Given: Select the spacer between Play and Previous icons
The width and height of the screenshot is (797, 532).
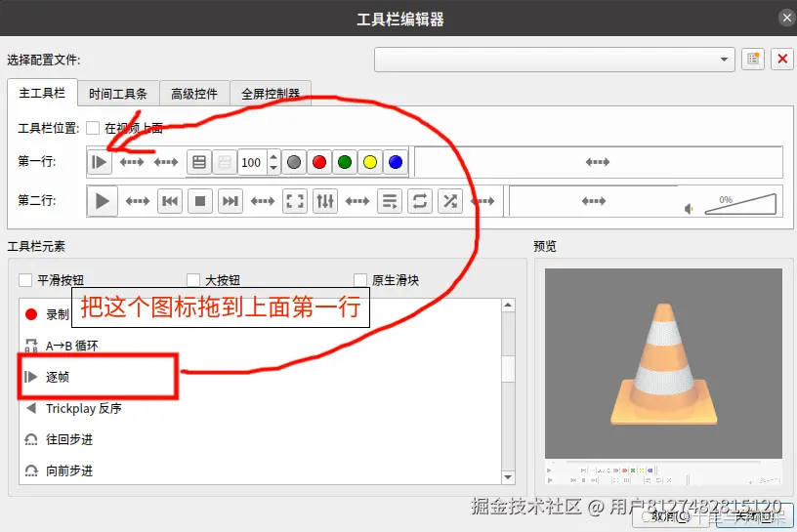Looking at the screenshot, I should [138, 201].
